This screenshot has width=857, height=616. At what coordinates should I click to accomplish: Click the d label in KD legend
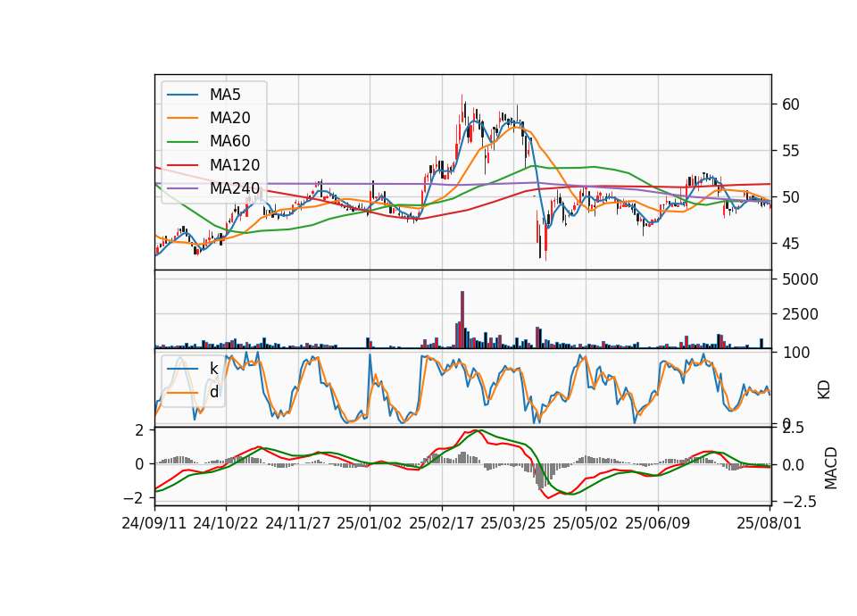(213, 392)
